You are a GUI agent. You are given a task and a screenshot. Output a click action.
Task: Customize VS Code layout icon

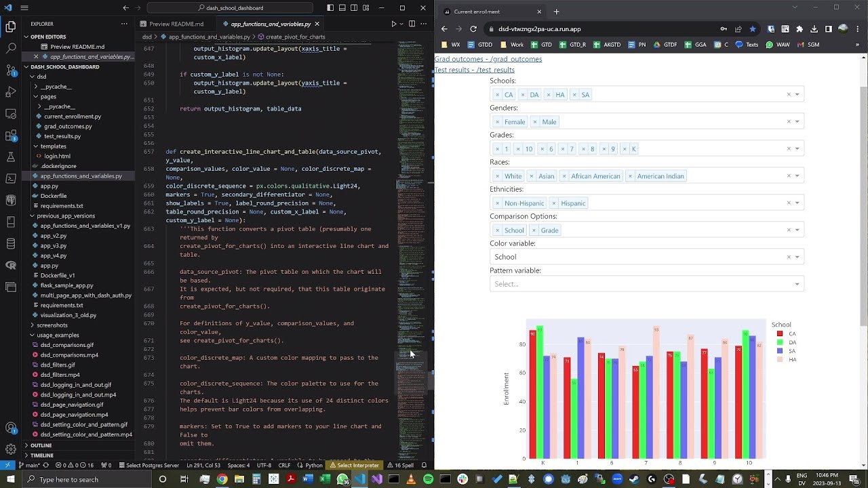367,8
